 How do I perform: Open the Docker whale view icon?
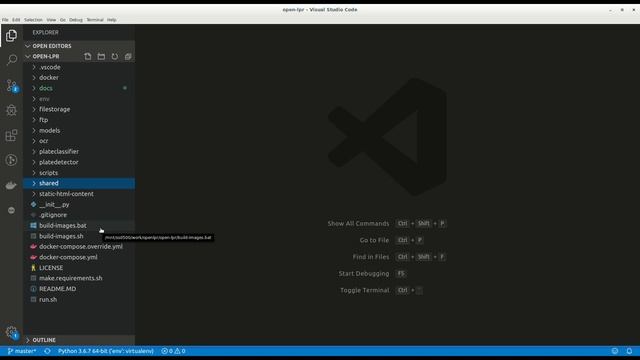click(x=11, y=185)
